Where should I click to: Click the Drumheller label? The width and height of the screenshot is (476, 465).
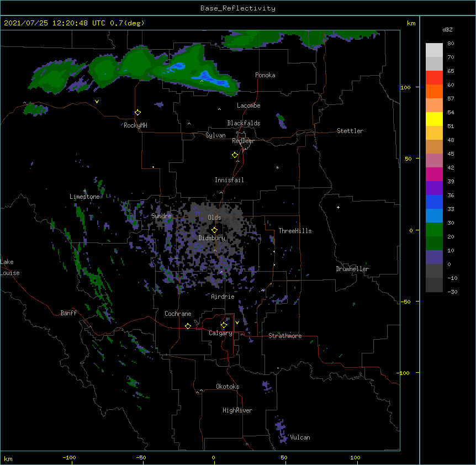[x=352, y=269]
